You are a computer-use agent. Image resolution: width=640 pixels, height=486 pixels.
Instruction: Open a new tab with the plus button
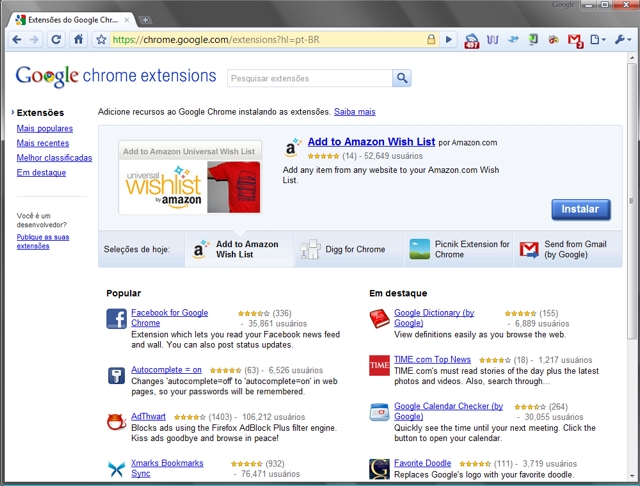click(145, 19)
